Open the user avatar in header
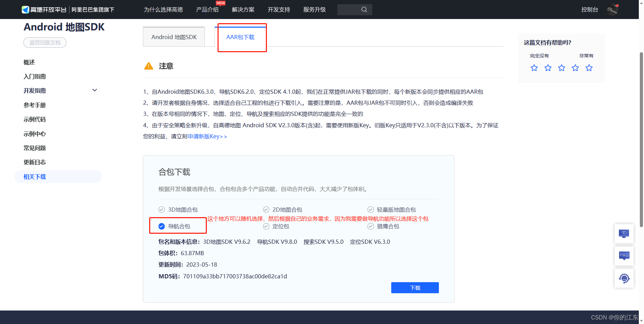This screenshot has width=644, height=324. tap(613, 10)
